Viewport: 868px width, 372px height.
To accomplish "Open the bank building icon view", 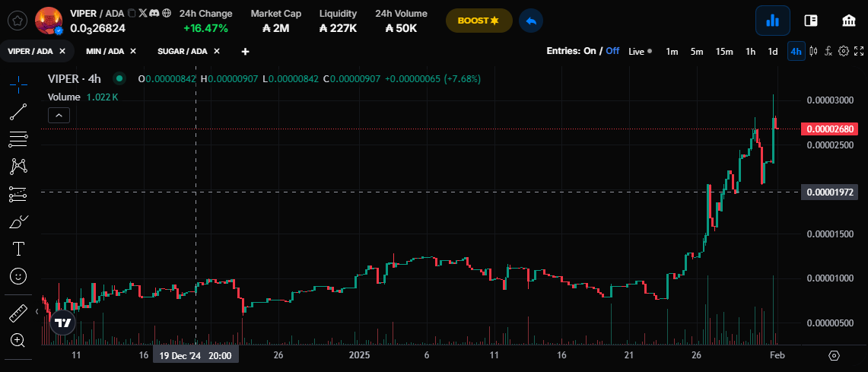I will [x=848, y=21].
